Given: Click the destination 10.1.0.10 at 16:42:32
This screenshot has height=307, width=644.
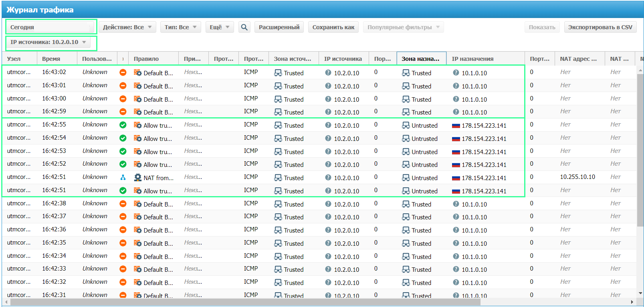Looking at the screenshot, I should (474, 283).
